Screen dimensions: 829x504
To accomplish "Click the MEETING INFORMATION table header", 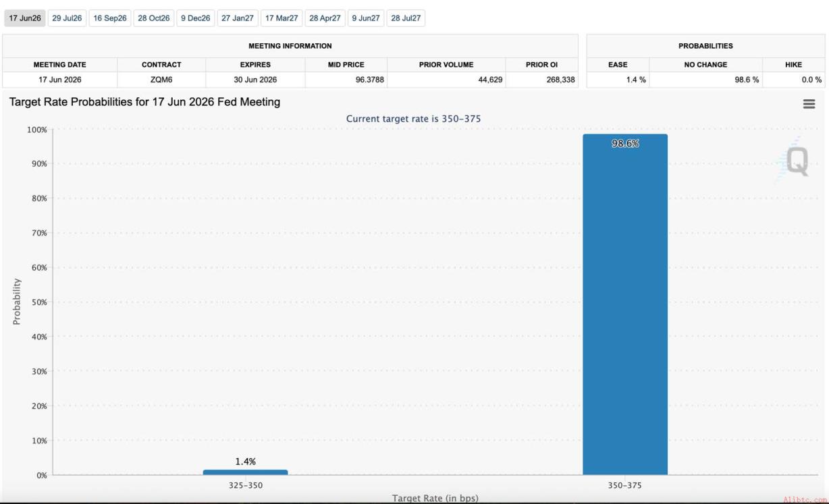I will coord(290,46).
